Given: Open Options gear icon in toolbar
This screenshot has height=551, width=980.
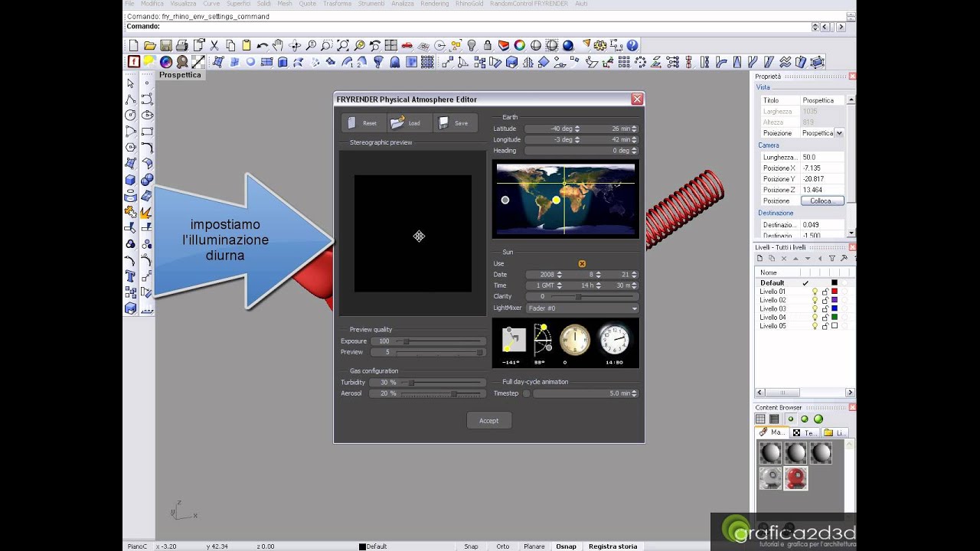Looking at the screenshot, I should (600, 46).
